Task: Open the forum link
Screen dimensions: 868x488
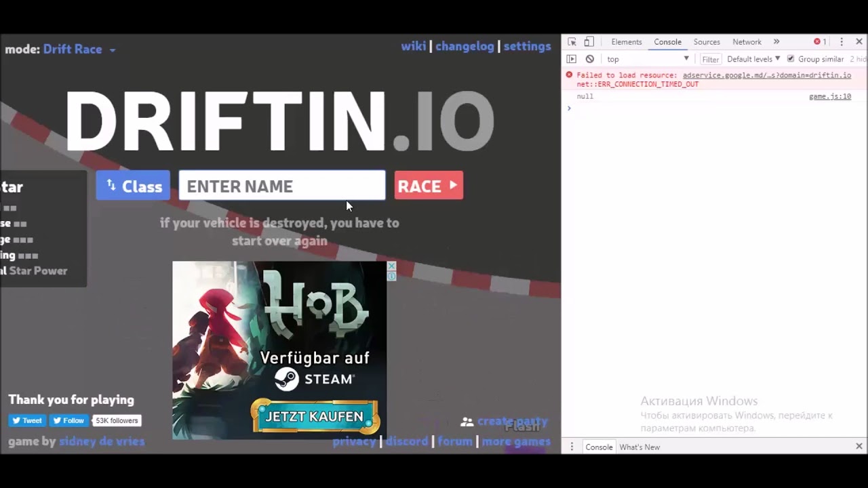Action: [x=455, y=441]
